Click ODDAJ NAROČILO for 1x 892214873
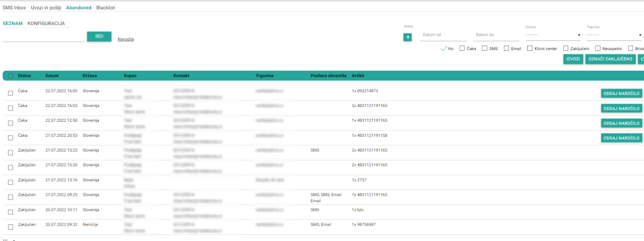Image resolution: width=644 pixels, height=241 pixels. click(x=621, y=93)
